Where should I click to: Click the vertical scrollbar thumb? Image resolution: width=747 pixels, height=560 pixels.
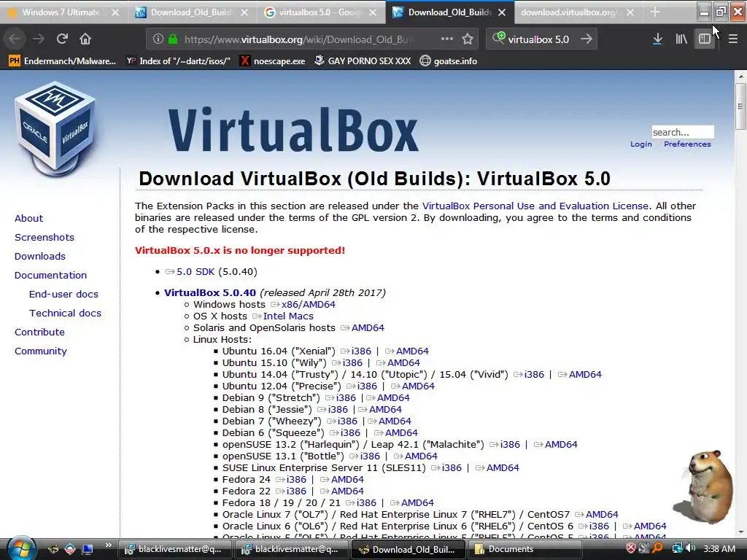(740, 106)
